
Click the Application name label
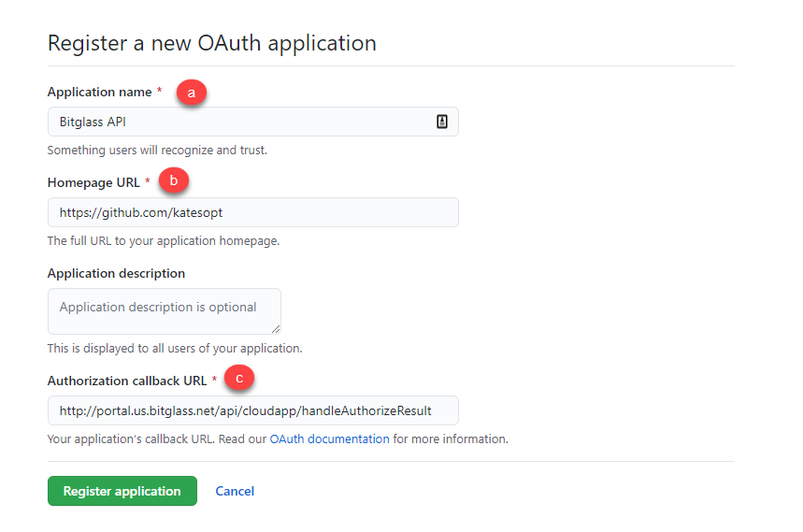tap(99, 93)
